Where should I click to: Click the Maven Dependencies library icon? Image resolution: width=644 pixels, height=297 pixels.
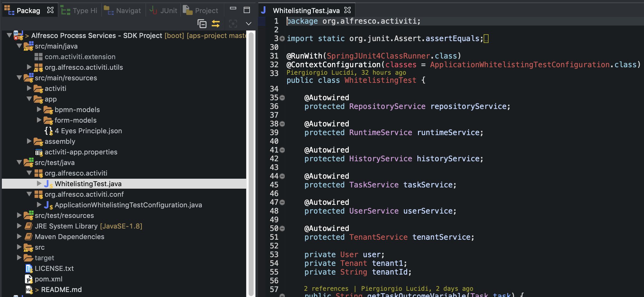(29, 237)
